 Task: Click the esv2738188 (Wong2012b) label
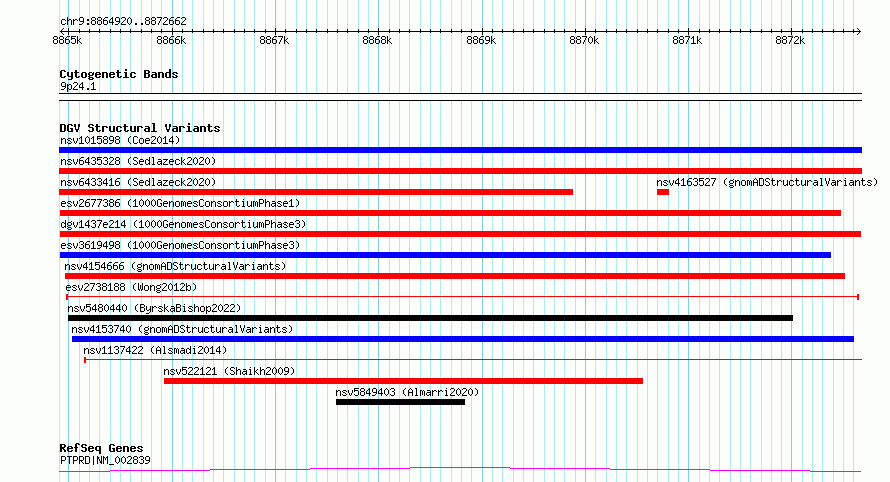(131, 287)
